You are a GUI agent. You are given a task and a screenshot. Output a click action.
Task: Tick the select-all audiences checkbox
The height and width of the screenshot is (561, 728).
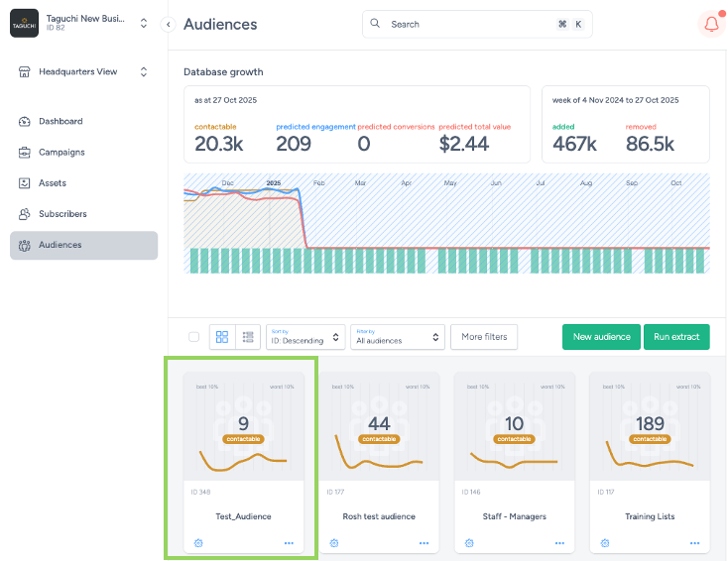click(193, 337)
